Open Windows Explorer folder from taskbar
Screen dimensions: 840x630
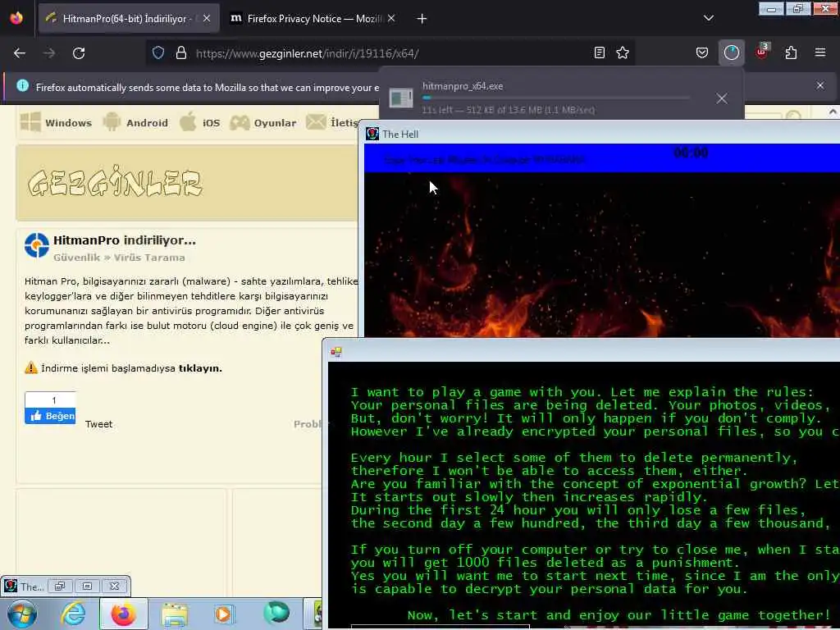pyautogui.click(x=175, y=614)
